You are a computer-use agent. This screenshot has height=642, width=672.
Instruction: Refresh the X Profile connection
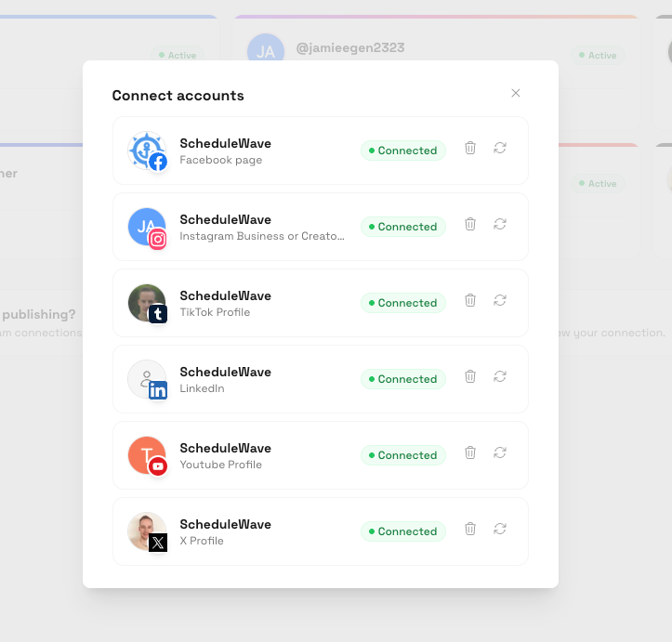coord(500,530)
